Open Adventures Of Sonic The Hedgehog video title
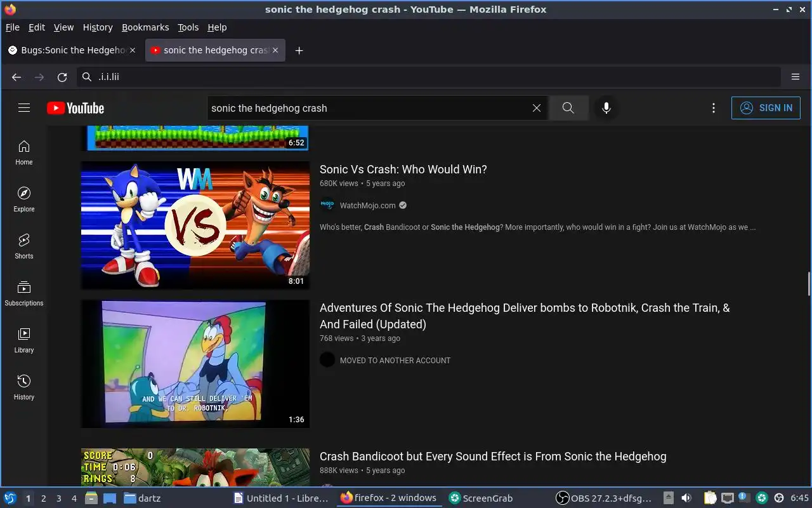The width and height of the screenshot is (812, 508). coord(525,316)
